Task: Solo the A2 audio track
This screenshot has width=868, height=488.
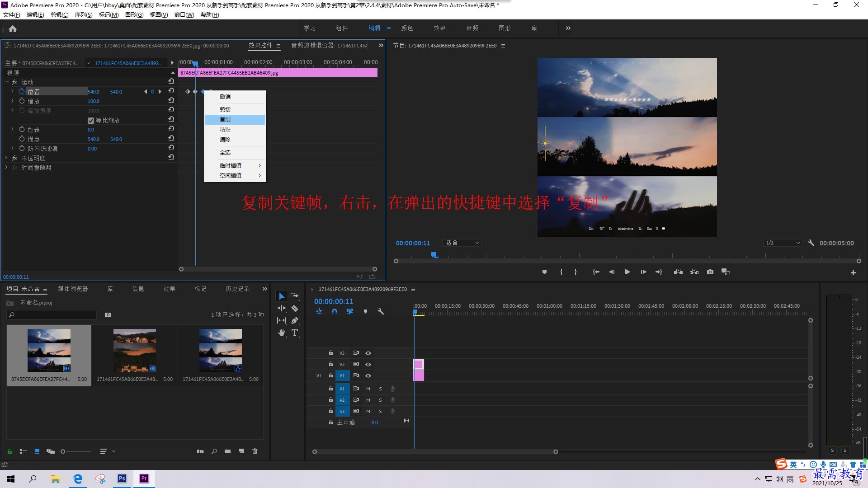Action: click(380, 400)
